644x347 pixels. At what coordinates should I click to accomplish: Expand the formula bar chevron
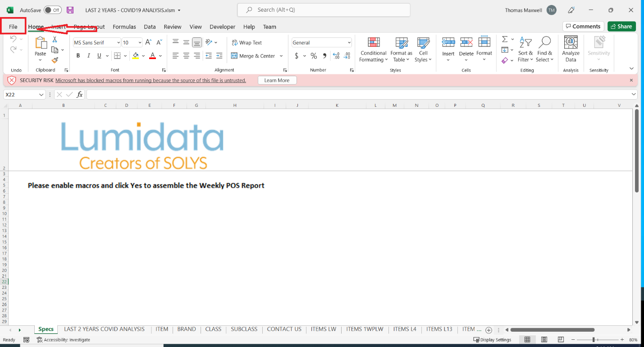(634, 94)
